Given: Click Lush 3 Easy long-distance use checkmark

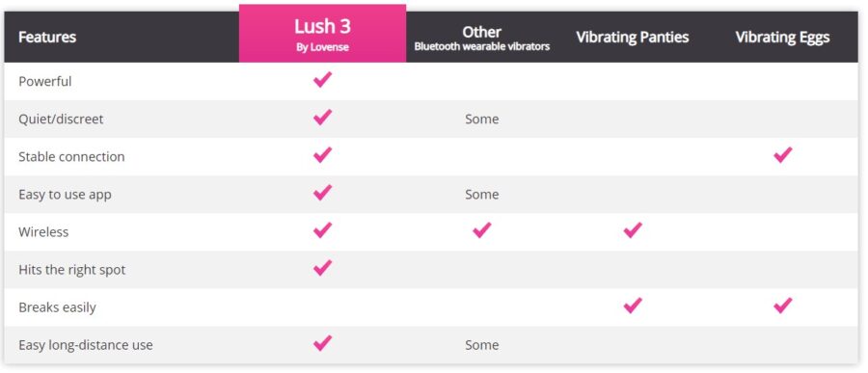Looking at the screenshot, I should point(322,343).
